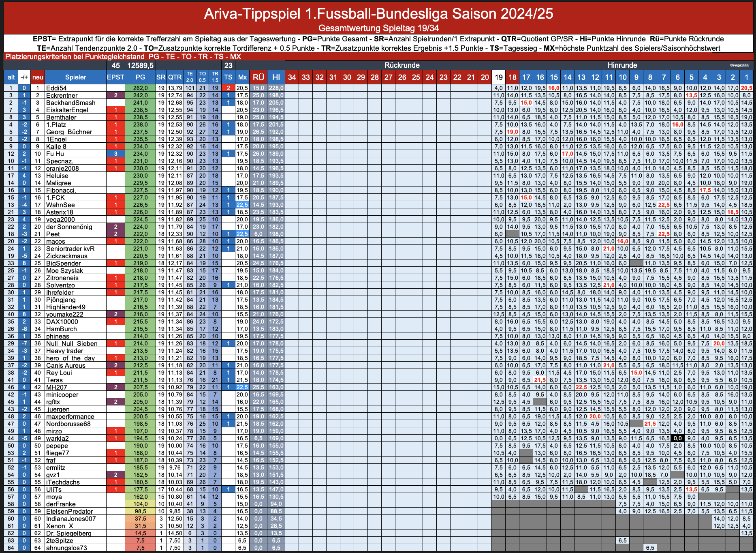
Task: Select player name 'Bernthaler'
Action: (61, 117)
